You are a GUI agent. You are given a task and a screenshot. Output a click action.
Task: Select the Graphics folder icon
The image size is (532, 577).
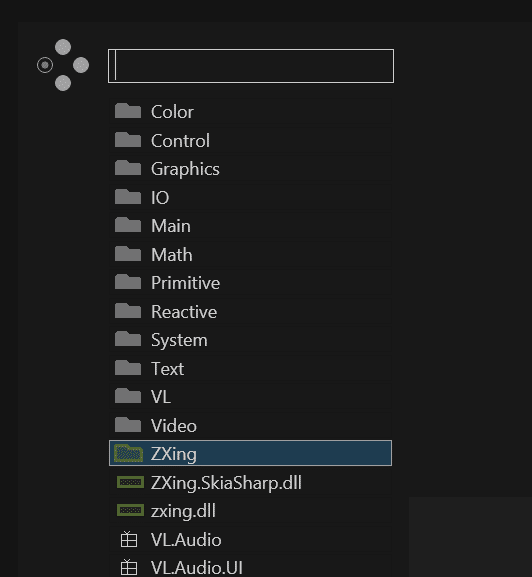coord(128,168)
